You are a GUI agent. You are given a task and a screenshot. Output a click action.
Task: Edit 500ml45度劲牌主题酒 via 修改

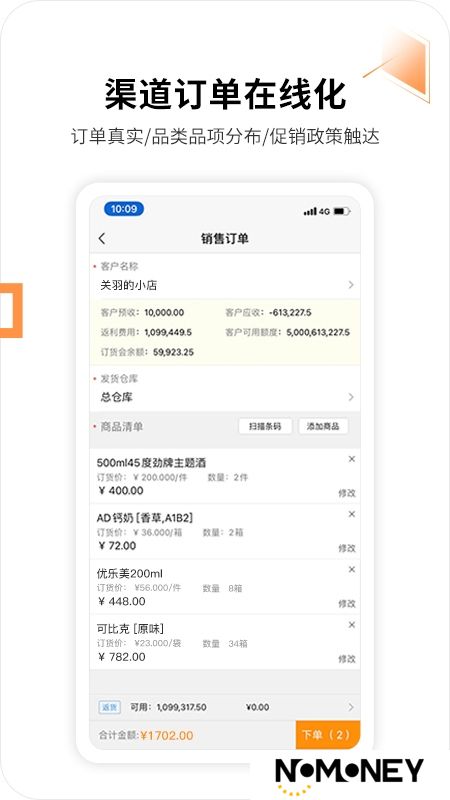click(x=346, y=493)
